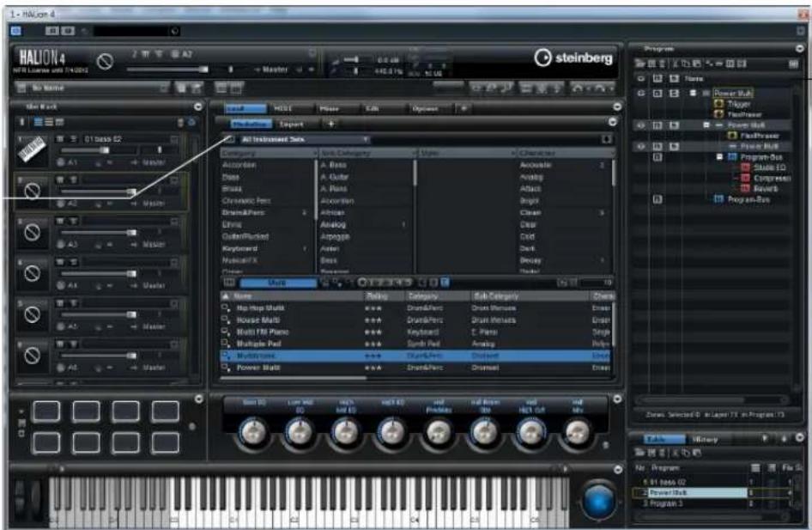Select the Trigger module in Program Tree
The width and height of the screenshot is (812, 530).
(738, 104)
